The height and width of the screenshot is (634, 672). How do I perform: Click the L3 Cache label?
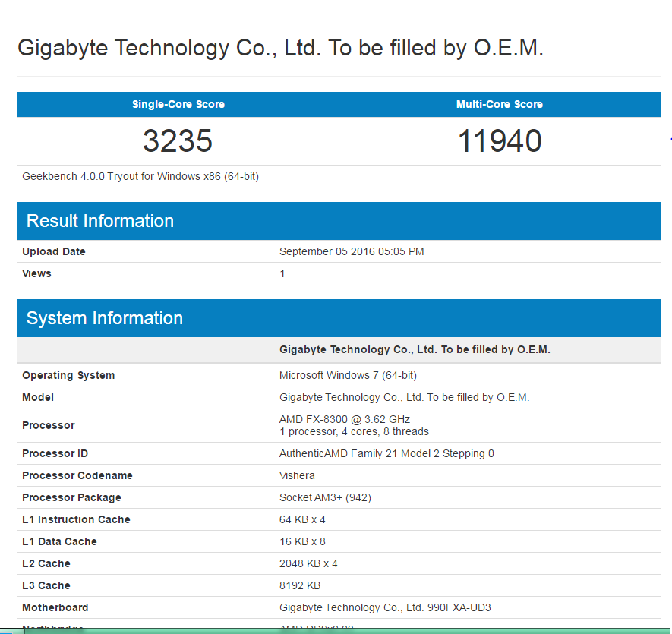pyautogui.click(x=46, y=585)
